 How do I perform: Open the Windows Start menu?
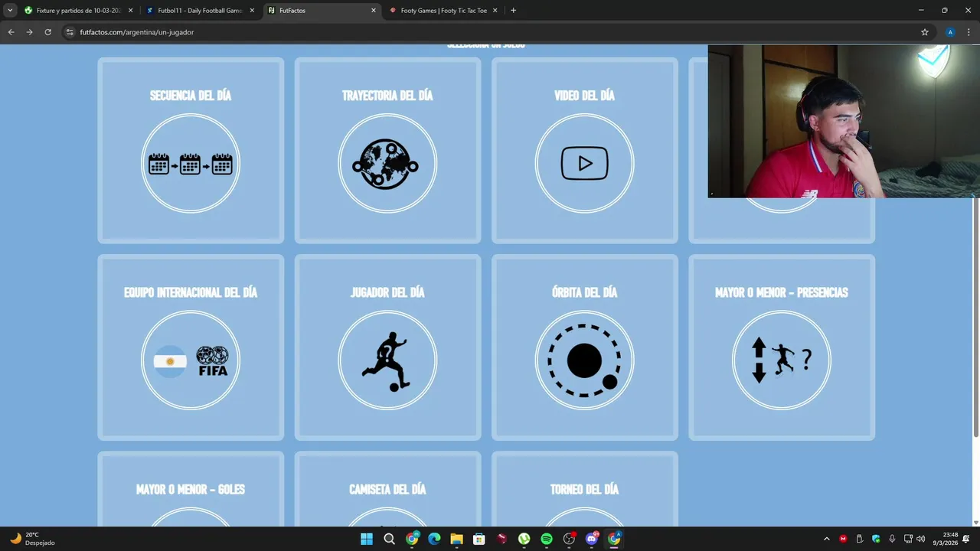(367, 539)
